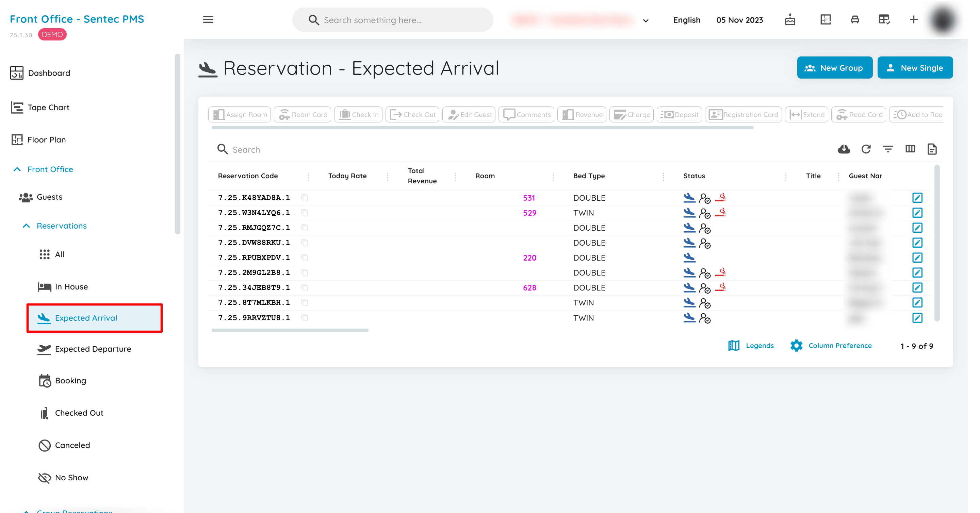
Task: Click the printer icon in header
Action: [855, 20]
